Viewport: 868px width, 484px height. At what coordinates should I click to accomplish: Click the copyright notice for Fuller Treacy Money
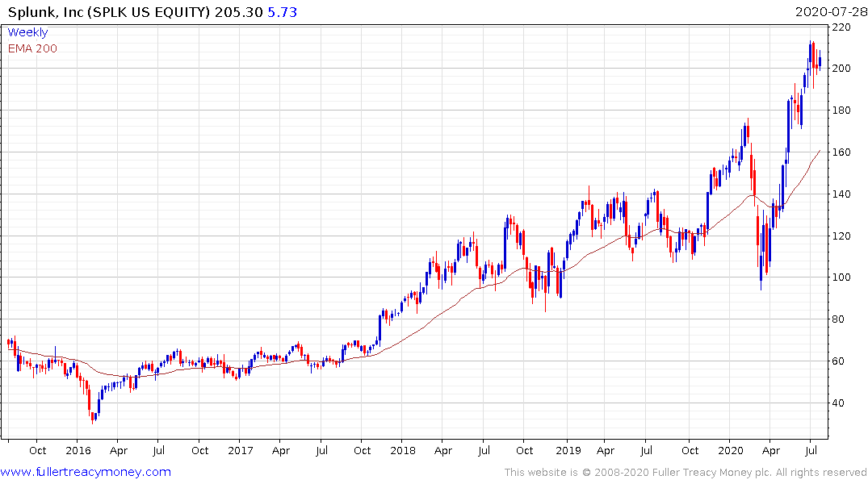click(x=686, y=473)
